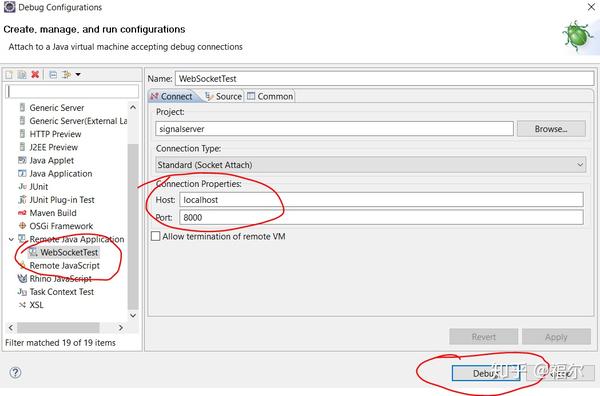Viewport: 600px width, 396px height.
Task: Click the Java Applet icon
Action: [x=22, y=160]
